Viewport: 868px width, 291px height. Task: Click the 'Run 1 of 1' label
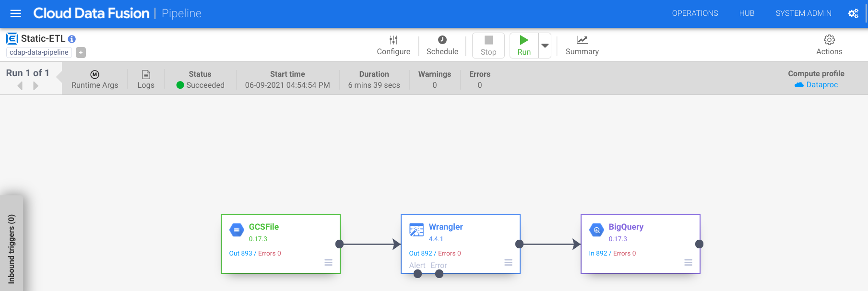pos(28,73)
